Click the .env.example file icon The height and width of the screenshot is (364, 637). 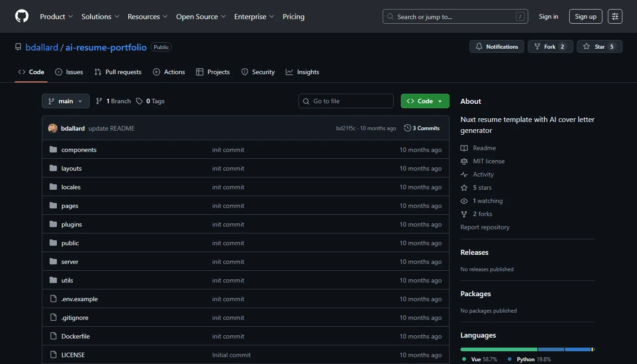(x=53, y=299)
